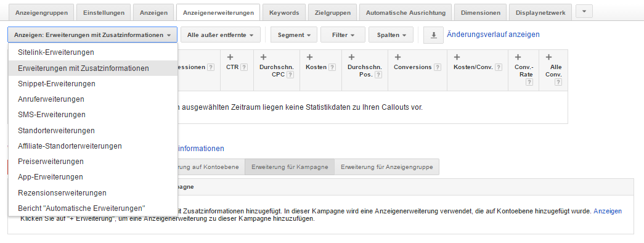
Task: Open the Keywords tab
Action: [284, 12]
